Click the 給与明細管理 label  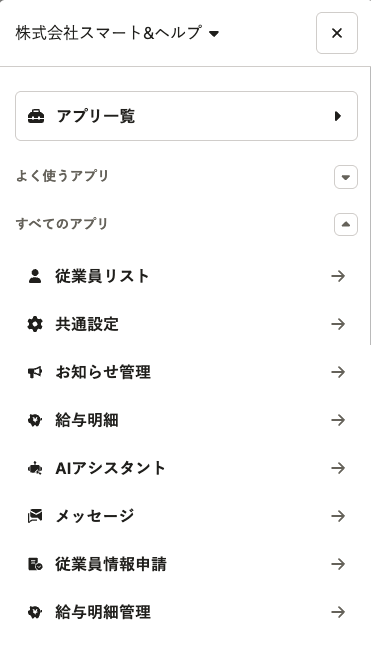[x=103, y=612]
